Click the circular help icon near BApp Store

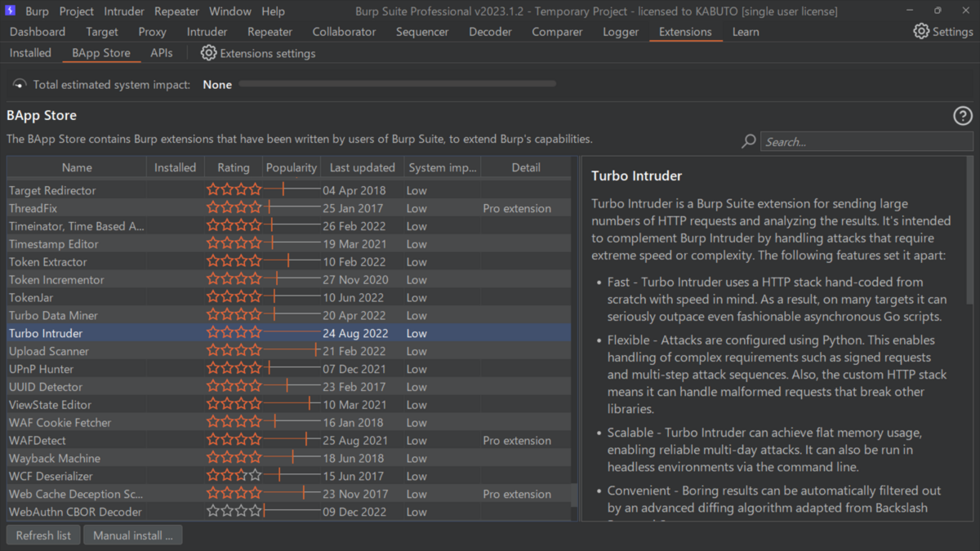tap(962, 116)
